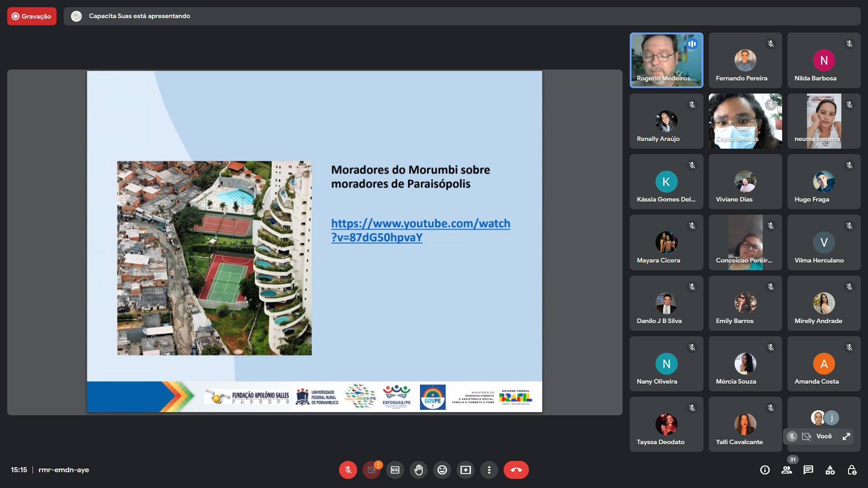868x488 pixels.
Task: Click the present now screen icon
Action: pos(466,470)
